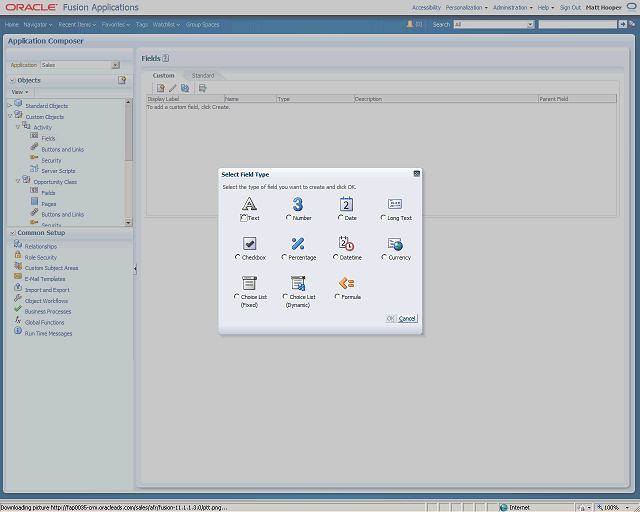Click the Role Security lock icon
This screenshot has width=640, height=512.
18,255
